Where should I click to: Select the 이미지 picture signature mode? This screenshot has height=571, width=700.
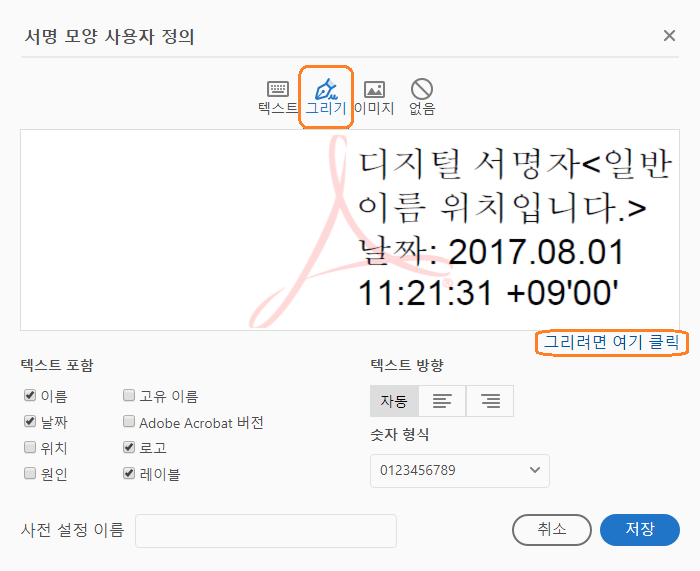[x=374, y=97]
